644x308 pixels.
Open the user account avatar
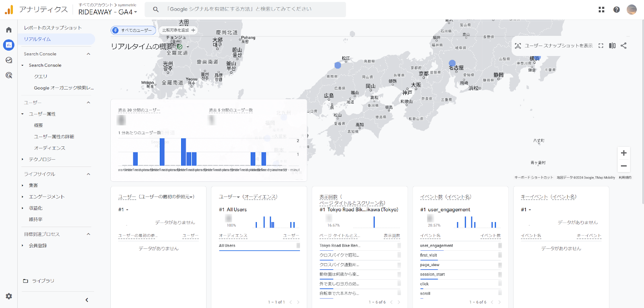click(x=632, y=10)
